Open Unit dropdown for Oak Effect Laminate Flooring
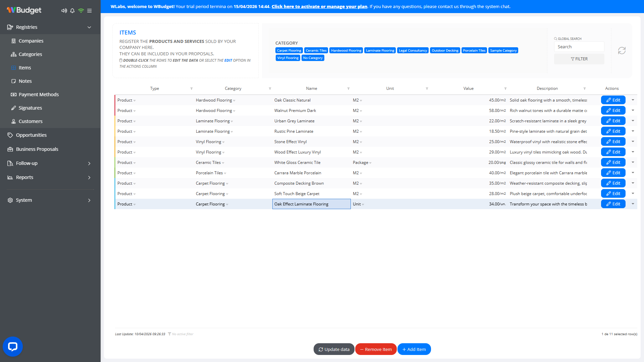This screenshot has height=362, width=644. click(x=363, y=204)
